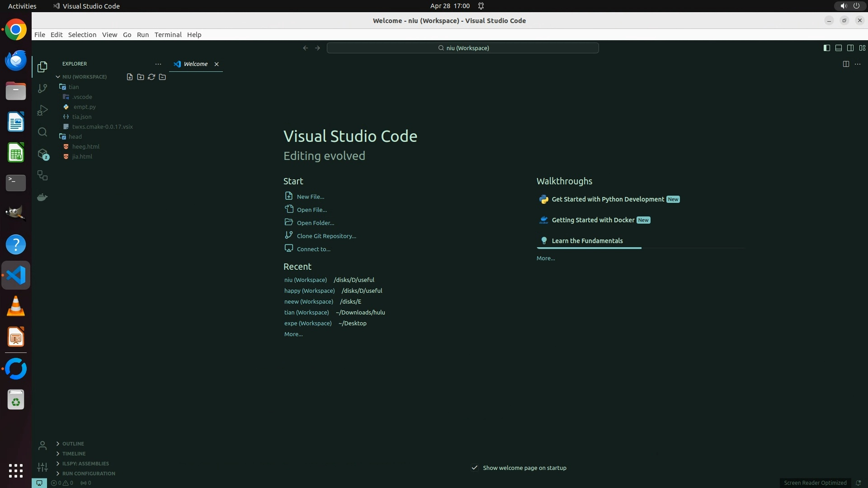This screenshot has width=868, height=488.
Task: Uncheck Show welcome page on startup
Action: click(x=474, y=468)
